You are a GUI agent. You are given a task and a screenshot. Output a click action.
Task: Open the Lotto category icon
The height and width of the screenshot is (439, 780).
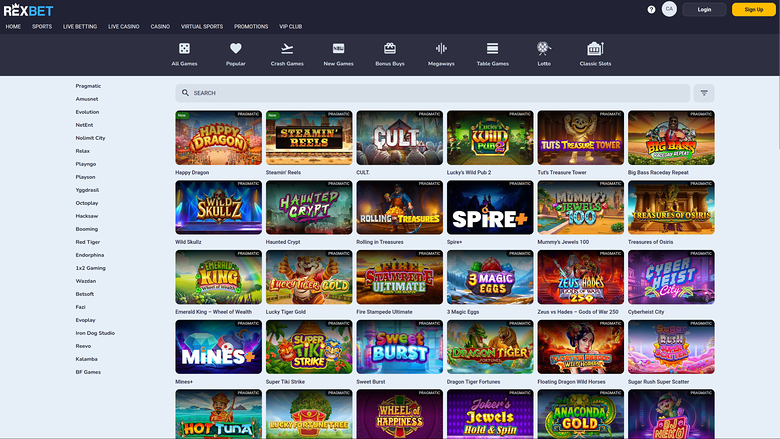544,49
